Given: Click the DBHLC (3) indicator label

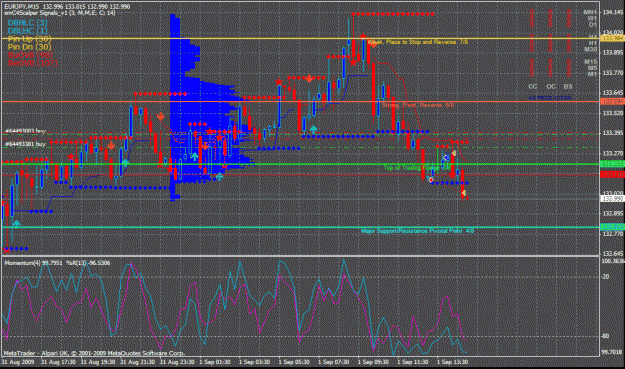Looking at the screenshot, I should 28,23.
